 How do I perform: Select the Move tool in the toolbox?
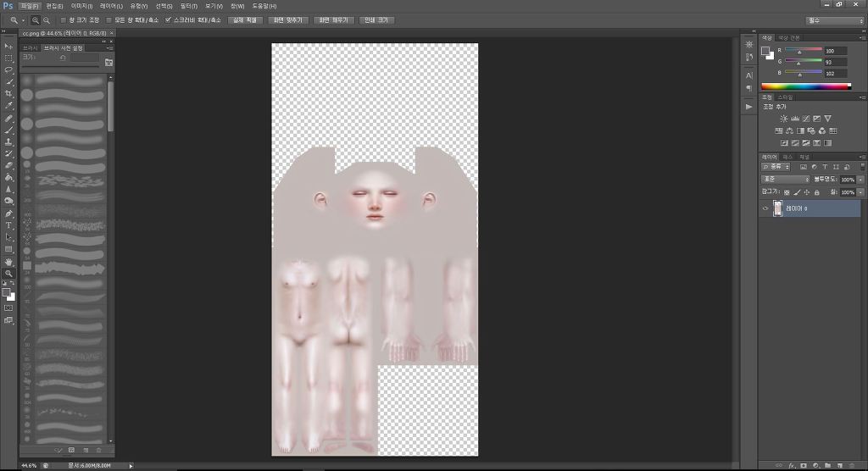point(8,46)
